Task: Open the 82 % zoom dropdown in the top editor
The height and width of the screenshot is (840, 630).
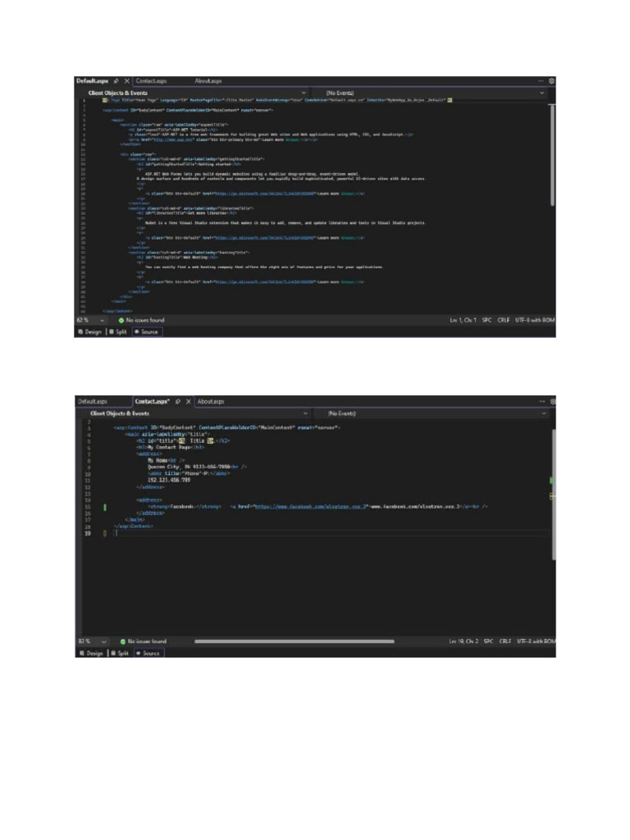Action: (x=103, y=321)
